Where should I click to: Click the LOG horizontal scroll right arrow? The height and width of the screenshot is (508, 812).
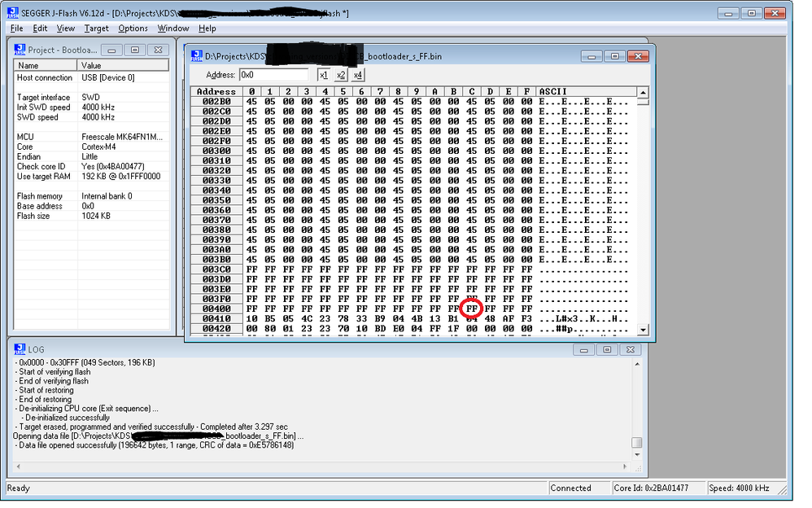pyautogui.click(x=625, y=466)
